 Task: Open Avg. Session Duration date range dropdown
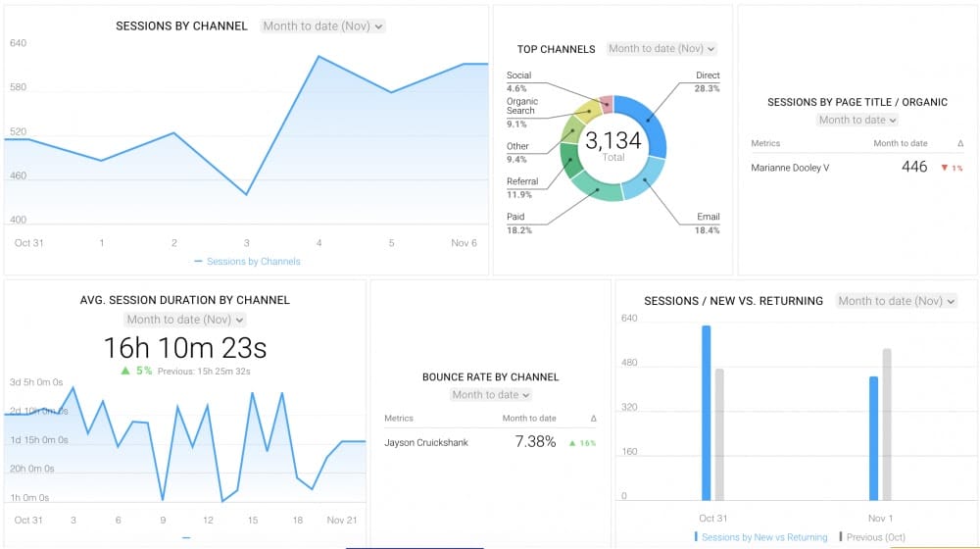pyautogui.click(x=184, y=320)
